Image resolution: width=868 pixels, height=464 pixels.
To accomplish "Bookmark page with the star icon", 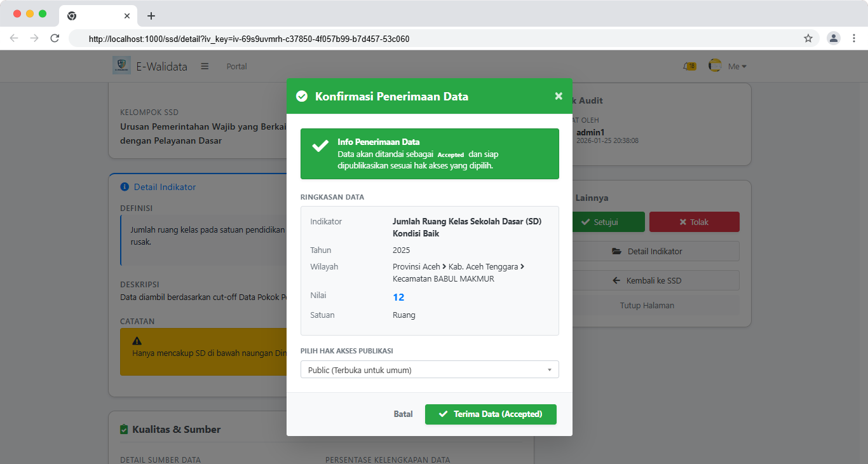I will [x=808, y=38].
